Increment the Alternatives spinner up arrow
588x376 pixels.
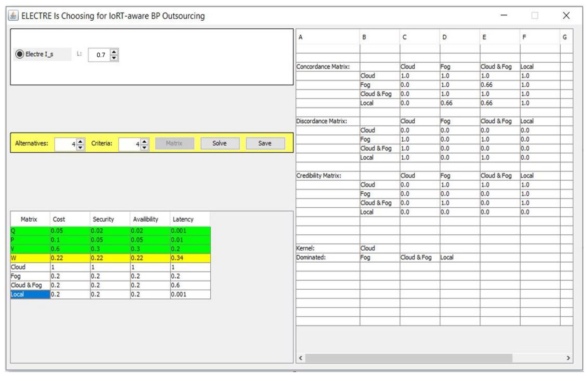(80, 141)
